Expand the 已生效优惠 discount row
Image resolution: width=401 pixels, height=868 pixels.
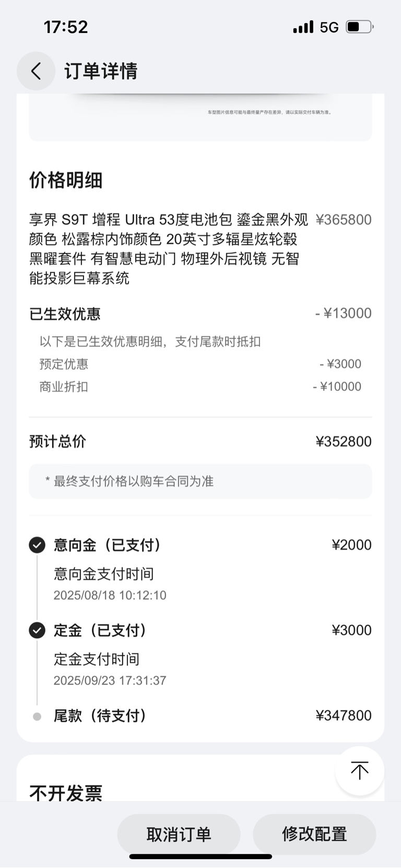[200, 314]
